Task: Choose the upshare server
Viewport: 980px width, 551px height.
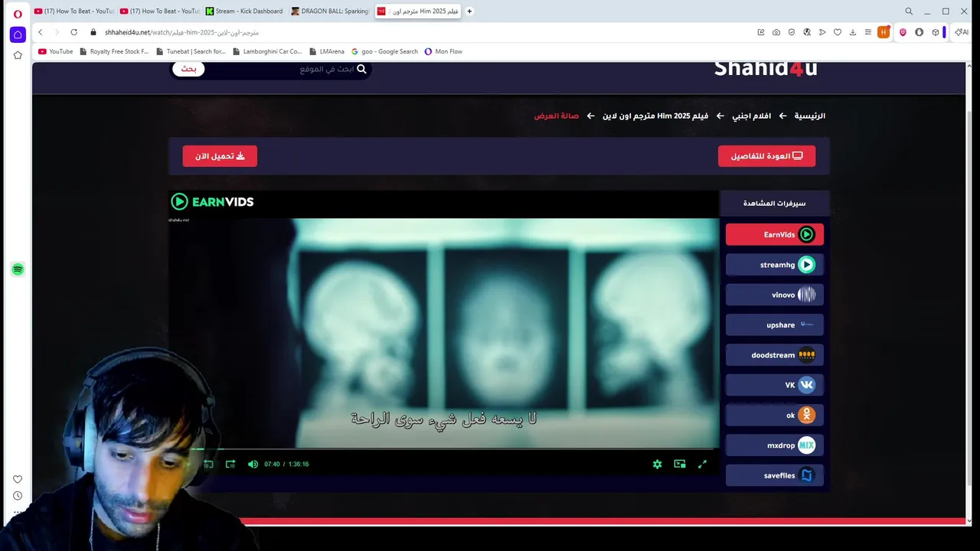Action: coord(775,324)
